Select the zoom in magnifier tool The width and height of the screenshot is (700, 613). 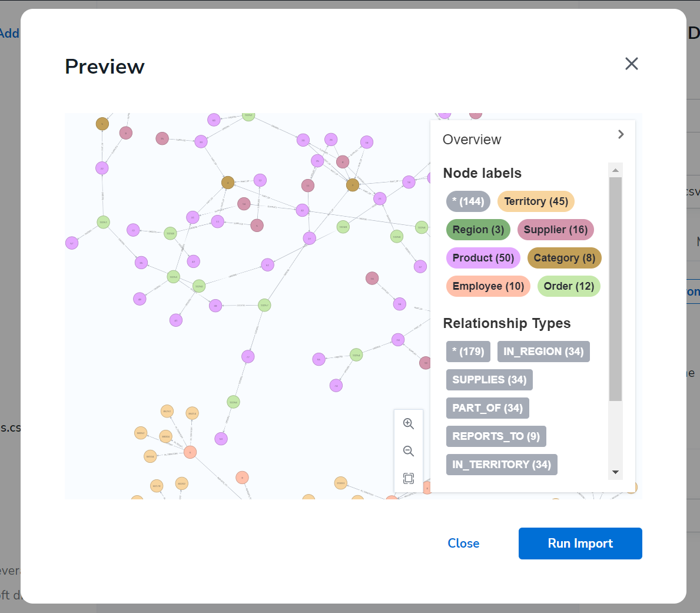[x=409, y=423]
